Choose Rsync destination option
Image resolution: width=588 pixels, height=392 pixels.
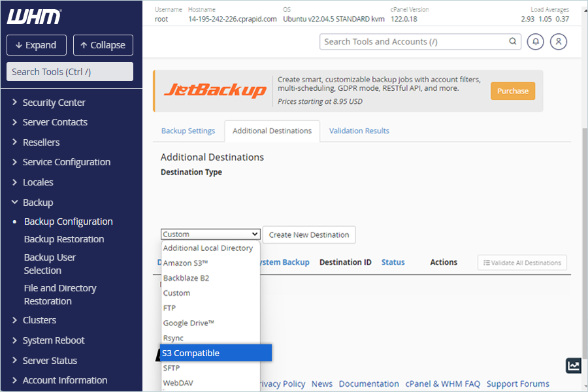tap(210, 338)
